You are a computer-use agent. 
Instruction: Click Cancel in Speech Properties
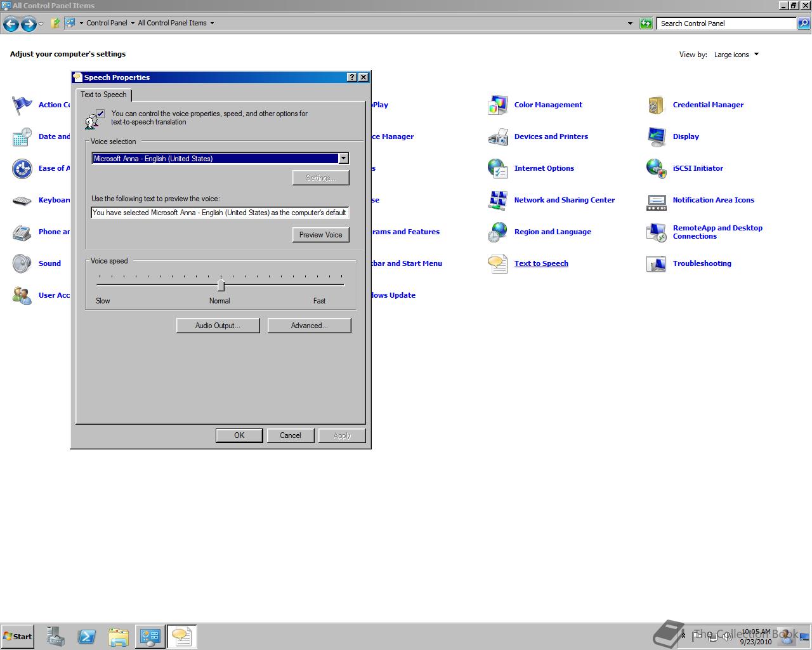pyautogui.click(x=291, y=435)
